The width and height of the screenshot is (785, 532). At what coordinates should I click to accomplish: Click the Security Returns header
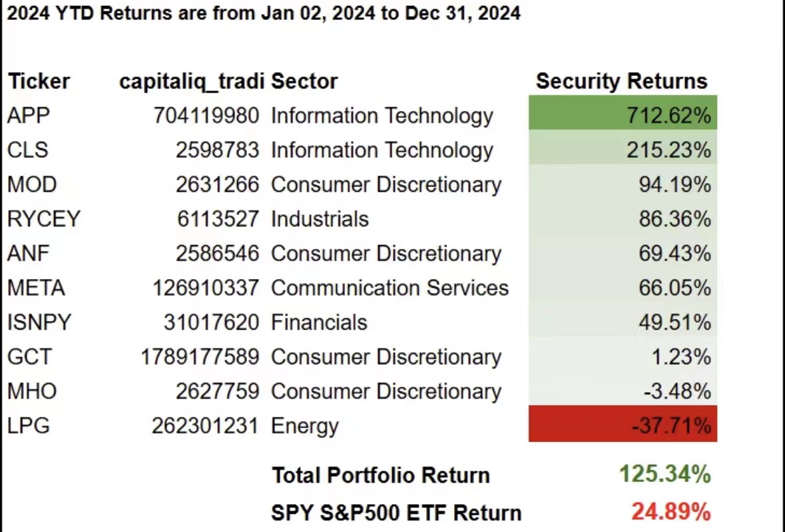point(621,81)
